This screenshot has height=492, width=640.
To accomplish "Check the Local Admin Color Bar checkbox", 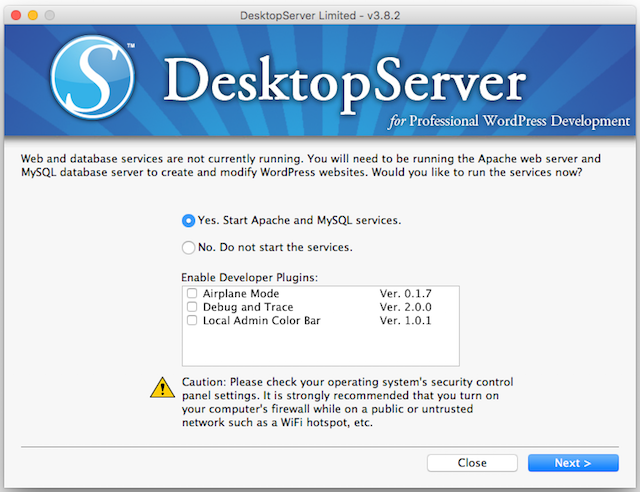I will click(192, 320).
